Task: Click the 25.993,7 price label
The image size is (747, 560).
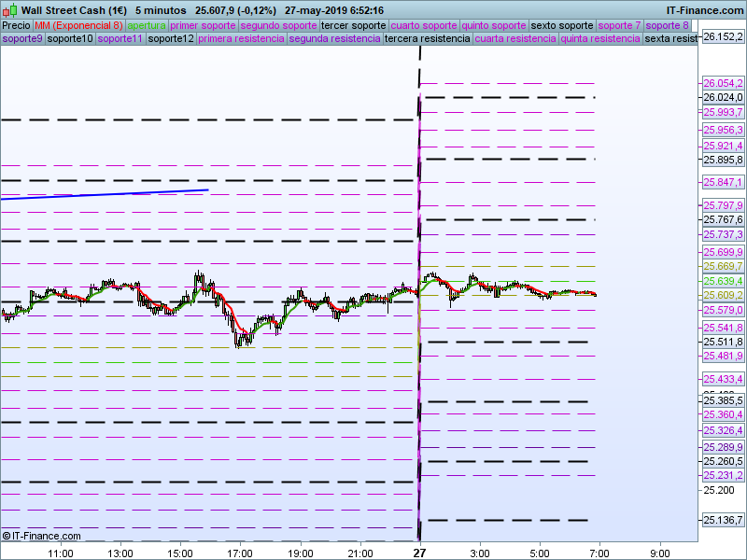Action: click(723, 112)
